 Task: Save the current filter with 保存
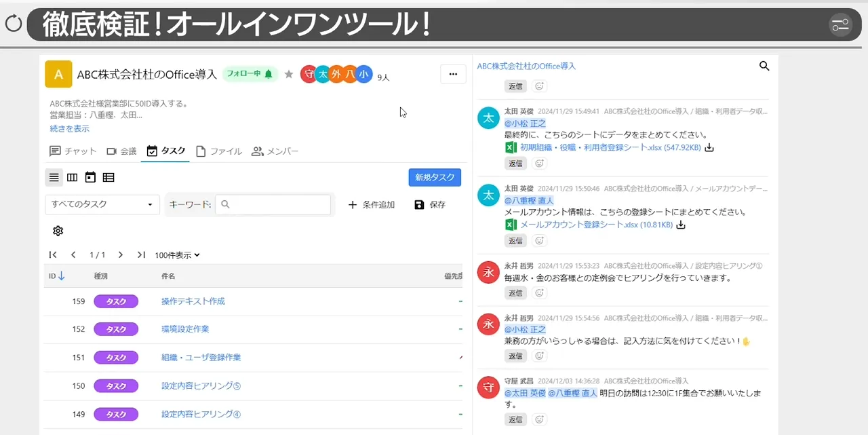[430, 204]
